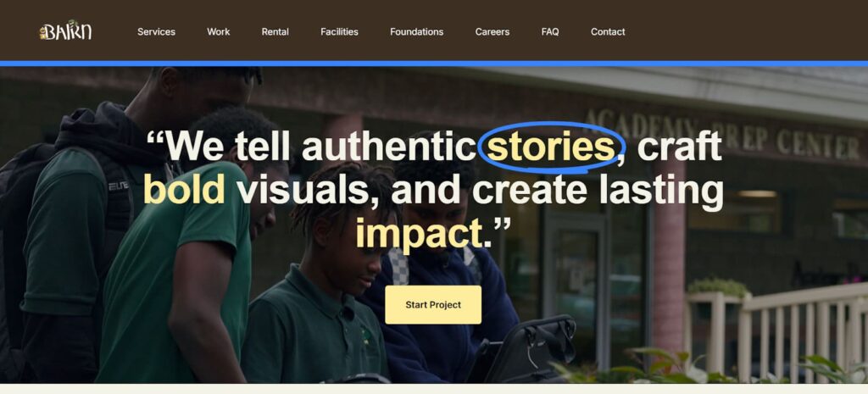Open the Facilities nav link

[x=339, y=31]
